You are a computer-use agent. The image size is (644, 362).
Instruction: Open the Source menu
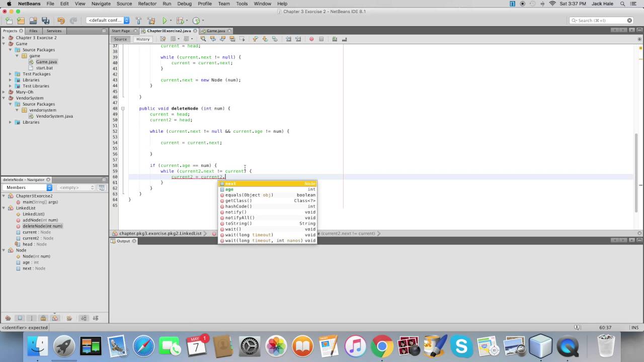coord(124,4)
